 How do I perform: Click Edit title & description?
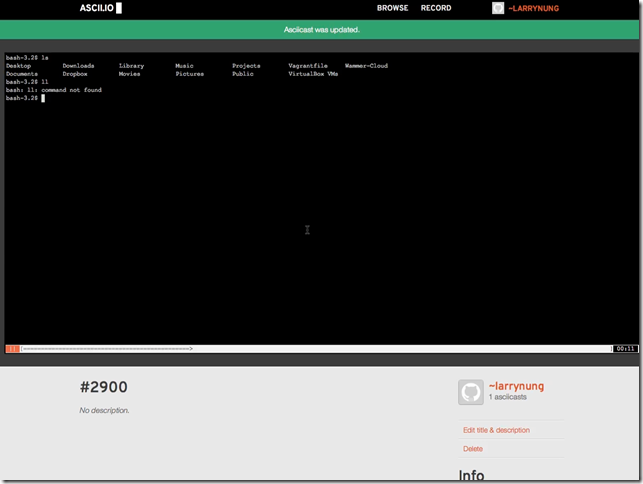pos(496,430)
